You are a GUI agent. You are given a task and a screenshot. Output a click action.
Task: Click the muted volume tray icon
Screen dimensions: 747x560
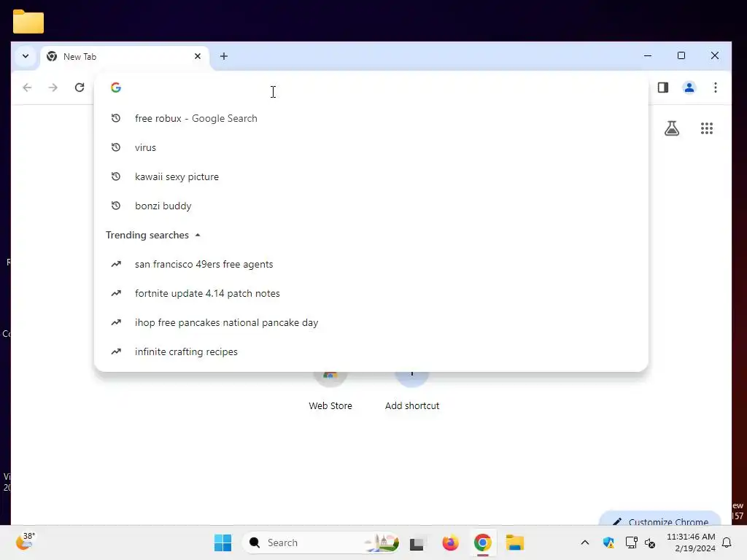pyautogui.click(x=650, y=542)
